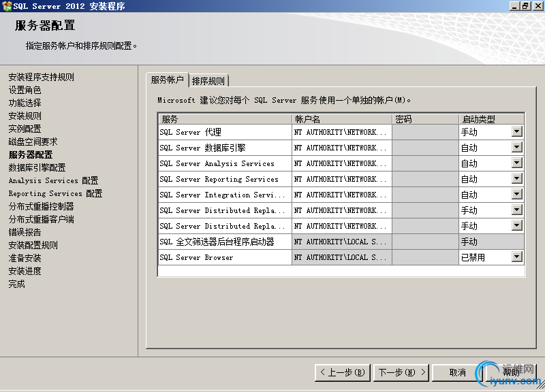Switch to the 服务帐户 tab
This screenshot has width=545, height=392.
(167, 80)
